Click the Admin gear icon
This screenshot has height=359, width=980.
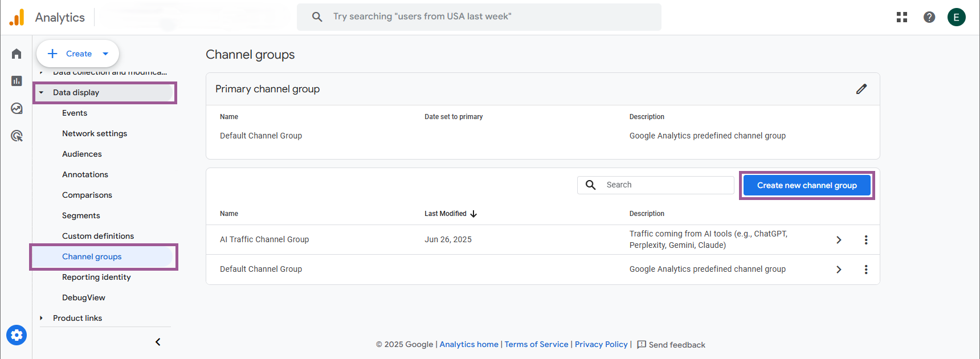(17, 335)
